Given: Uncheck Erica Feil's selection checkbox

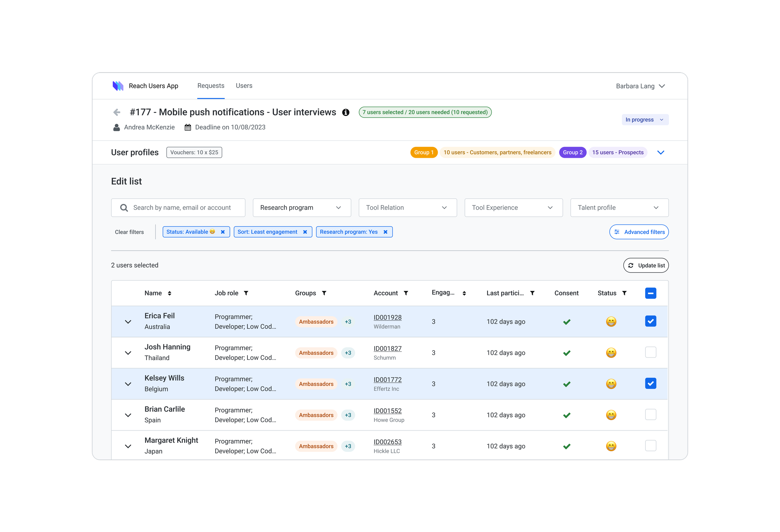Looking at the screenshot, I should pos(651,321).
